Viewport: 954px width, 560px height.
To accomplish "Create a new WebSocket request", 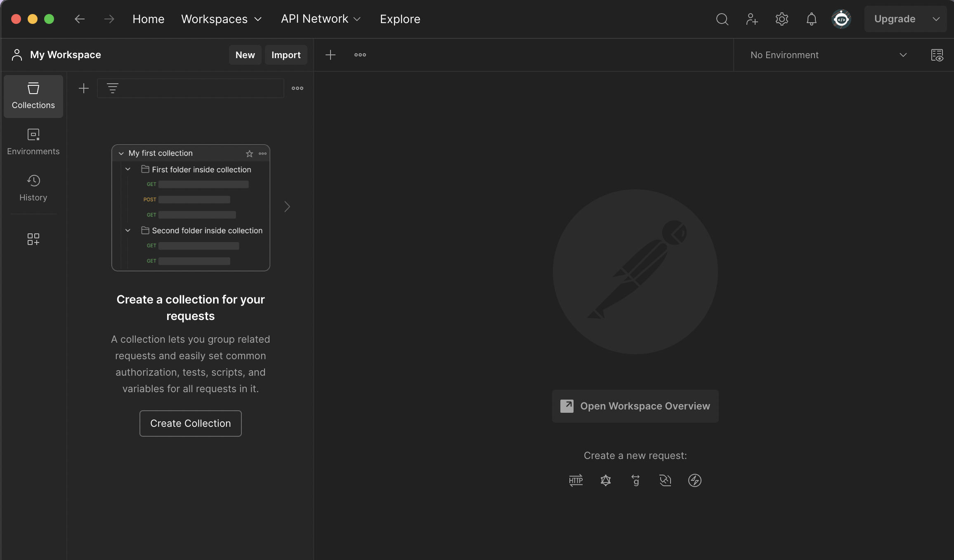I will click(665, 480).
